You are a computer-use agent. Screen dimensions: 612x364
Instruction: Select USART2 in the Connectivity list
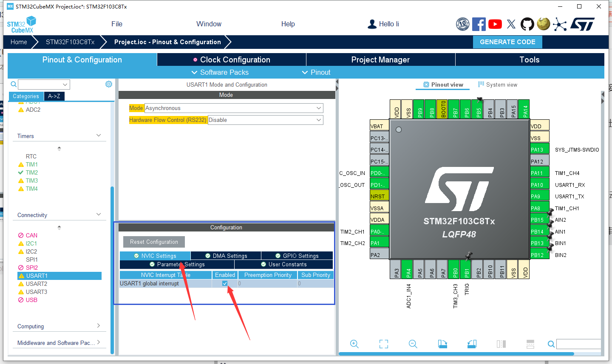37,284
